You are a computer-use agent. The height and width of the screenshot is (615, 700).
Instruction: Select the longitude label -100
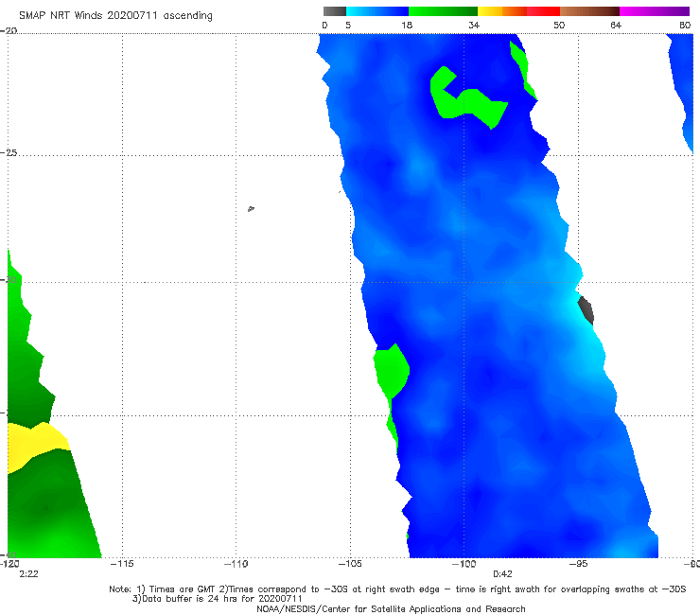pos(464,564)
